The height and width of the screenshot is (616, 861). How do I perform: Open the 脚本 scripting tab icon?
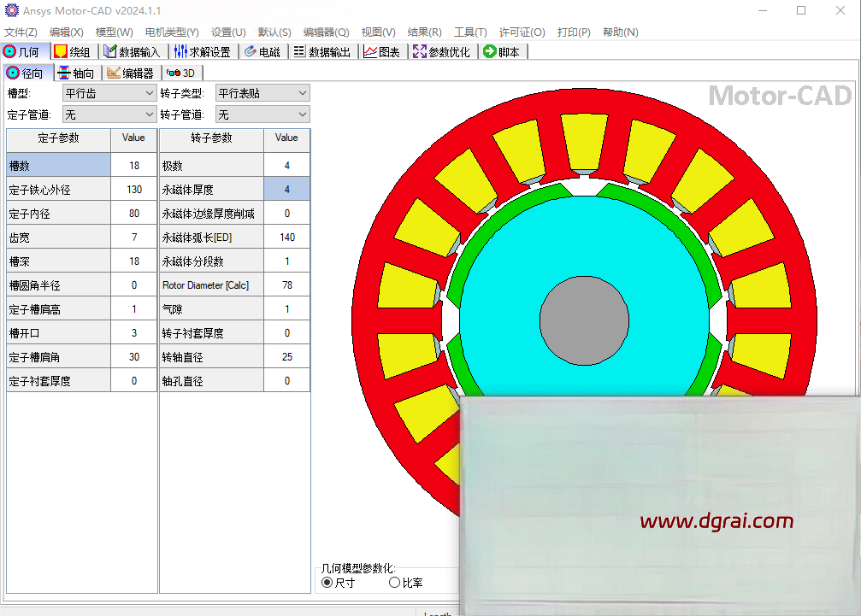click(x=490, y=51)
